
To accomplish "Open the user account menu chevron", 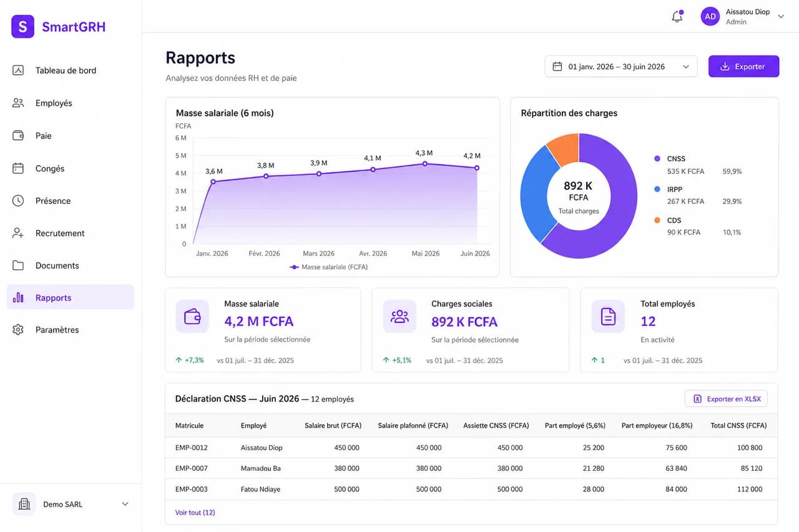I will point(781,17).
